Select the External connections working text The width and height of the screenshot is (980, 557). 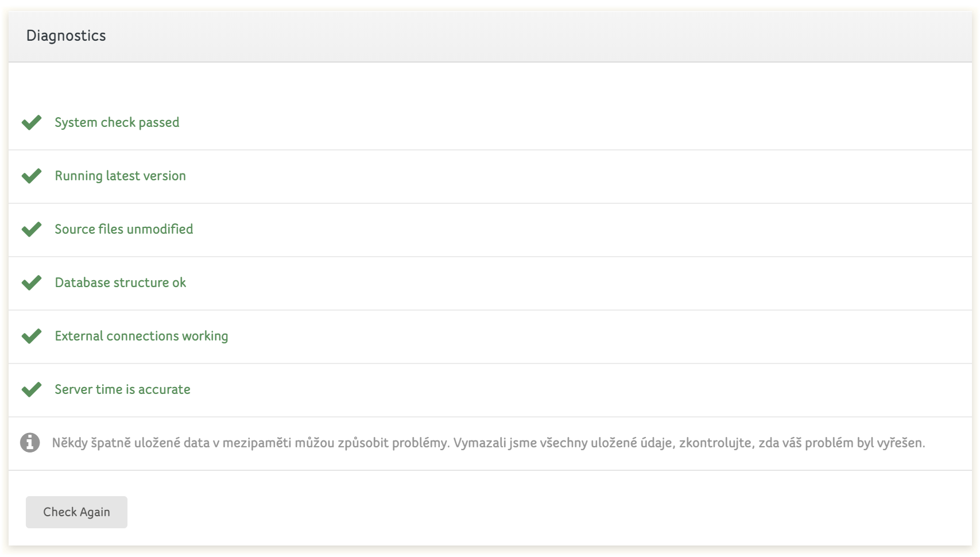click(141, 336)
